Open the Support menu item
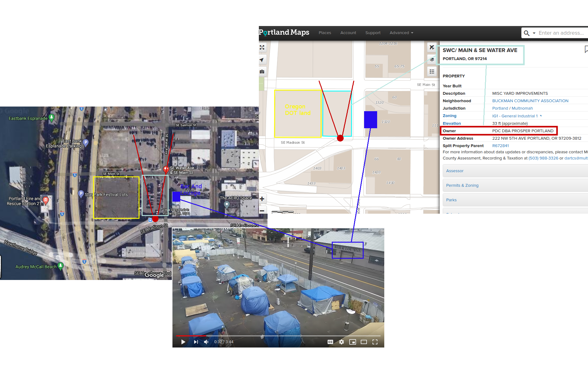Viewport: 588px width, 367px height. point(373,33)
